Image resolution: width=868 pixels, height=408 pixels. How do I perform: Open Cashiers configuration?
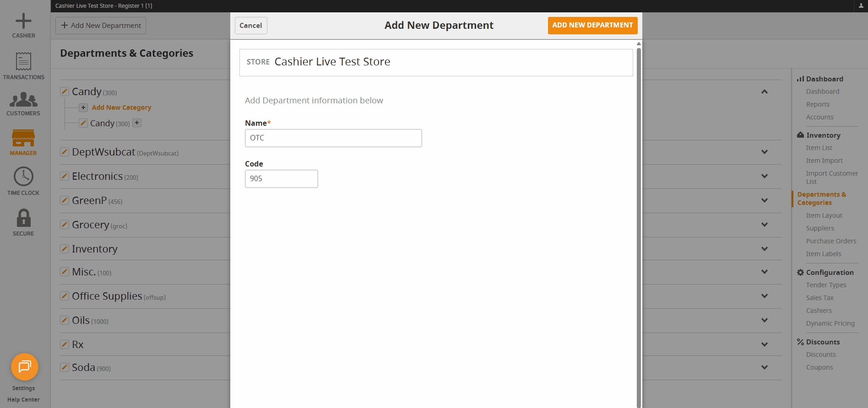[x=819, y=311]
